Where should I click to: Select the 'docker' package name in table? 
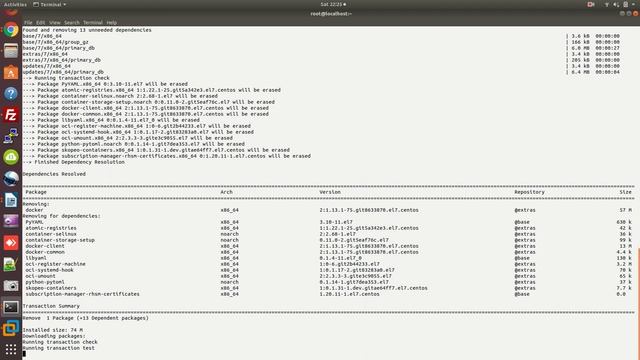coord(34,210)
